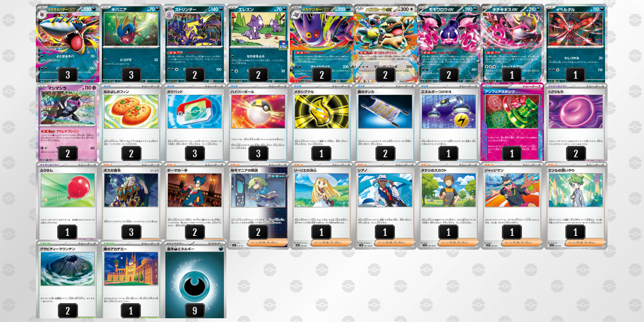Select the Energy Switch card (エネルギーつけかえ)
The width and height of the screenshot is (644, 322).
448,122
